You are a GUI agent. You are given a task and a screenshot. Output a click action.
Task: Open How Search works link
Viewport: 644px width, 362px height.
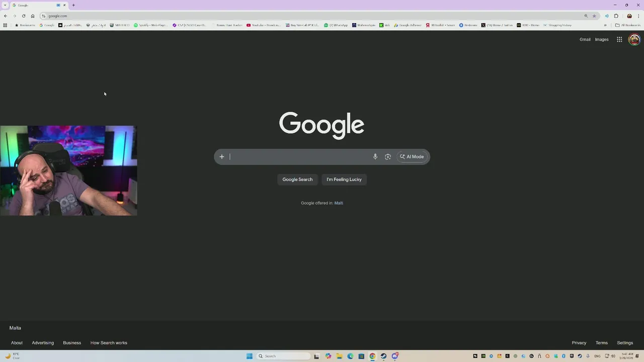click(109, 343)
